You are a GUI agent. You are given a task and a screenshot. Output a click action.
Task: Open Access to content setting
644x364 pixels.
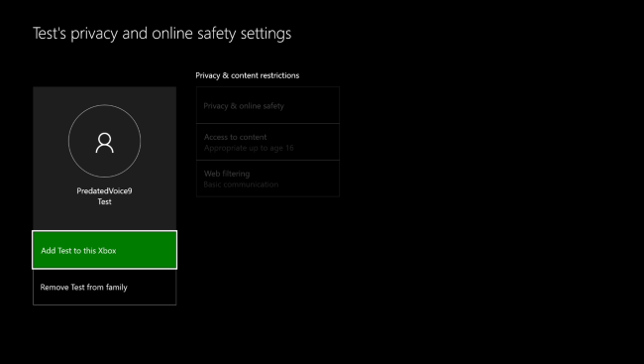pyautogui.click(x=268, y=142)
